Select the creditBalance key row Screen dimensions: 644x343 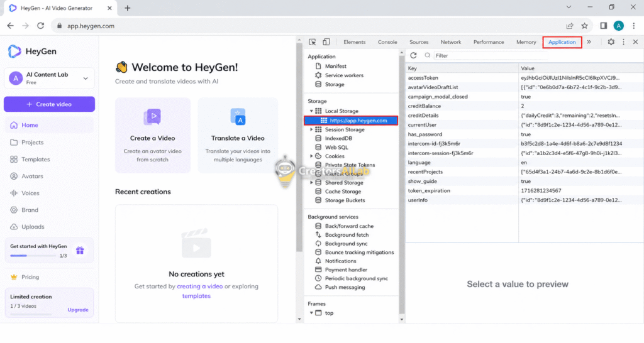click(x=525, y=106)
